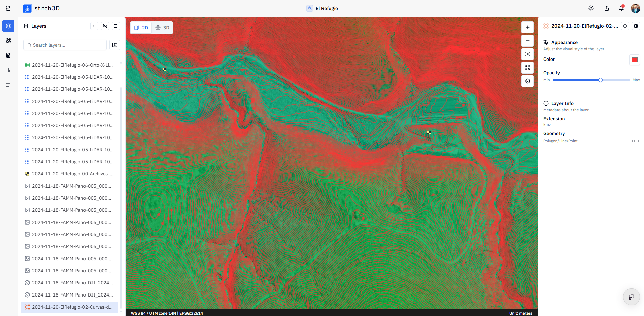Click the kmz extension value
The height and width of the screenshot is (316, 644).
[547, 125]
